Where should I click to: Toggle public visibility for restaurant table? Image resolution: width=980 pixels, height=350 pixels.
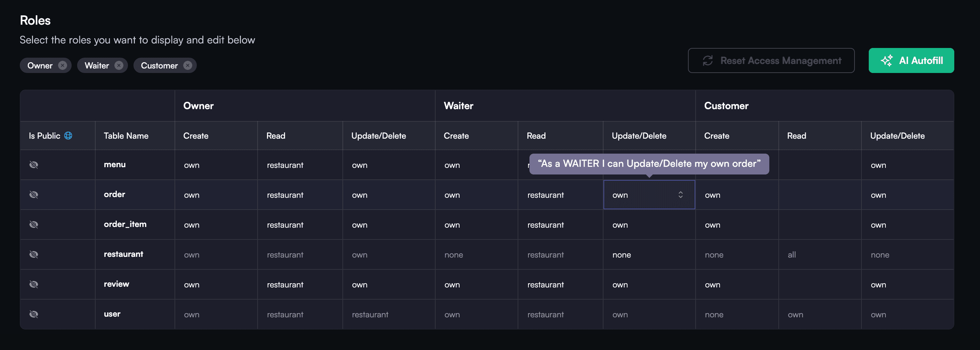[34, 254]
